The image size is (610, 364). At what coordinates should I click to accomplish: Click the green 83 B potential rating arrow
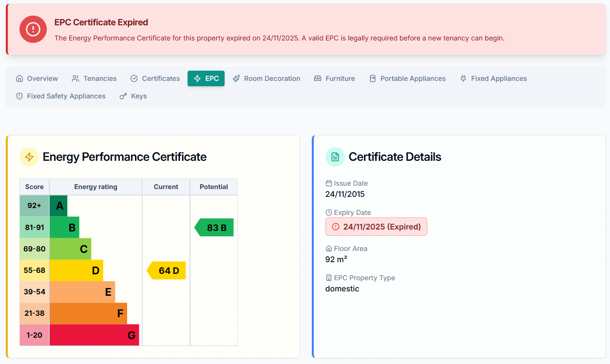(215, 227)
